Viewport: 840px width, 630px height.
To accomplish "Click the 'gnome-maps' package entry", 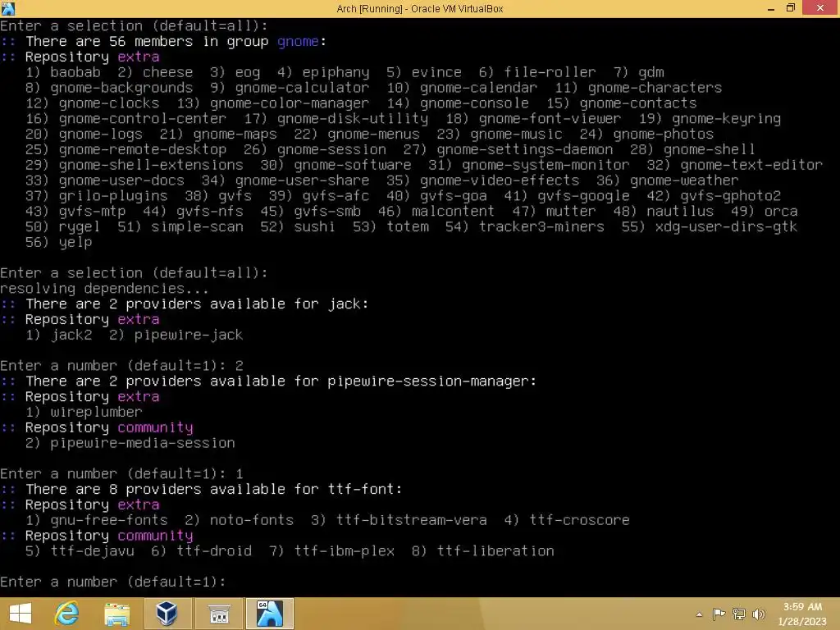I will [235, 135].
